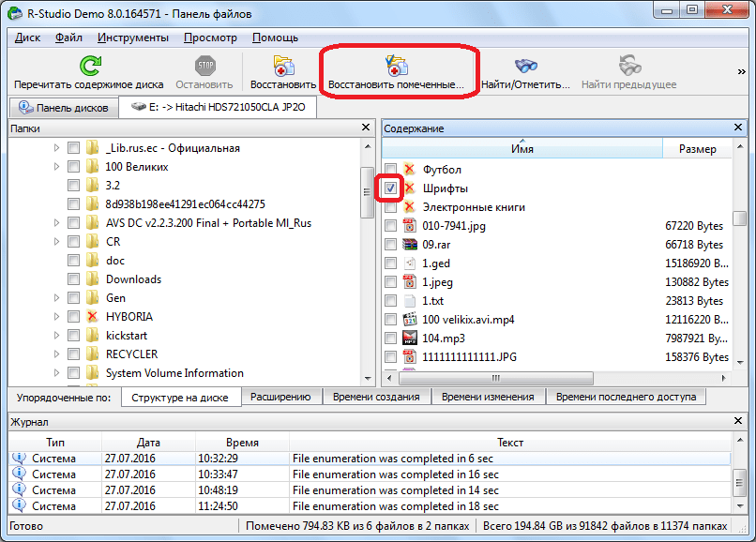Click the binoculars Find/Mark icon
This screenshot has width=756, height=542.
point(525,66)
